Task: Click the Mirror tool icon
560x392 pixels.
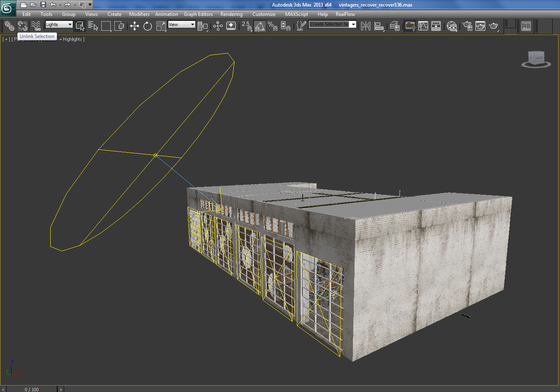Action: click(x=366, y=26)
